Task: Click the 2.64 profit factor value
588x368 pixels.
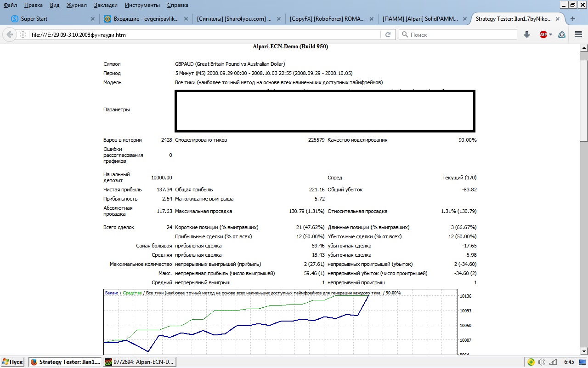Action: tap(167, 199)
